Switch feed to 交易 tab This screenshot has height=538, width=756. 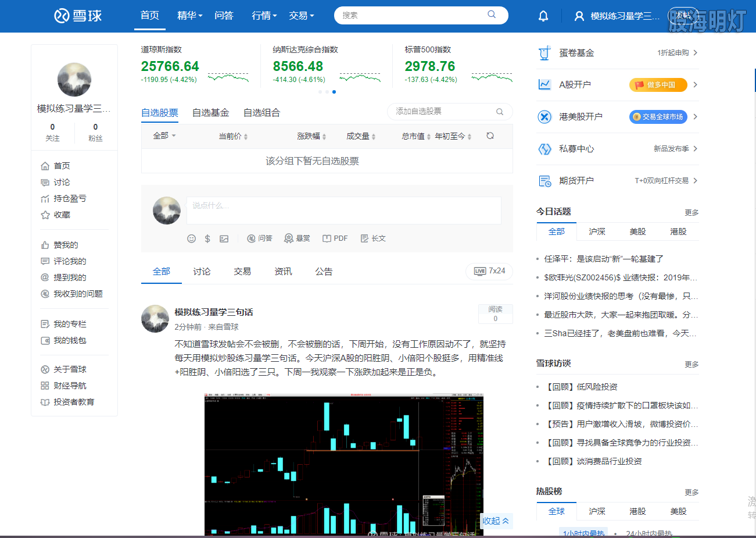coord(242,272)
